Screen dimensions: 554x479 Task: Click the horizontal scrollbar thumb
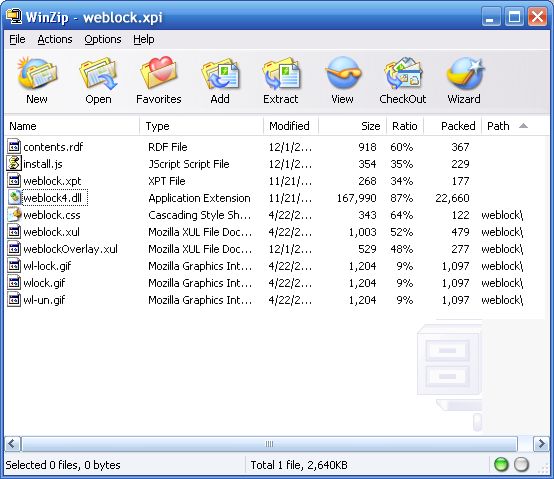(269, 444)
